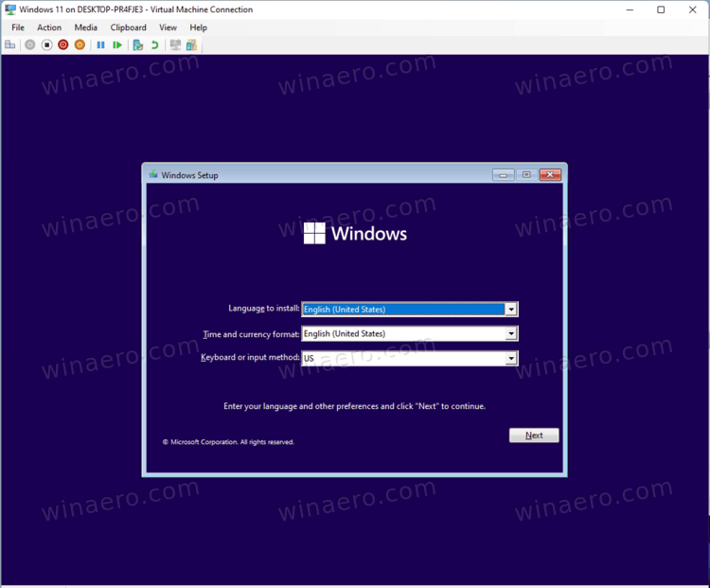This screenshot has width=710, height=588.
Task: Click the Virtual Machine Connection window icon
Action: 10,9
